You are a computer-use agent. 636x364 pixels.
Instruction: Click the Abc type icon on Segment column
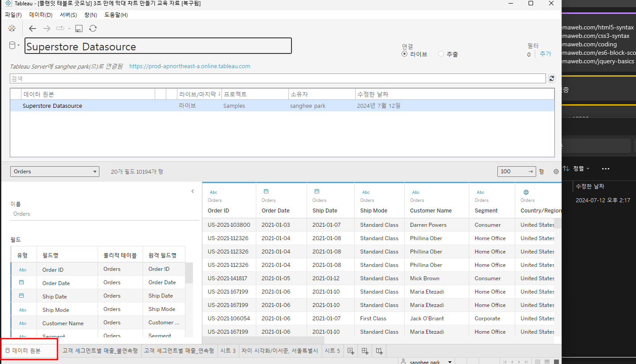point(480,192)
